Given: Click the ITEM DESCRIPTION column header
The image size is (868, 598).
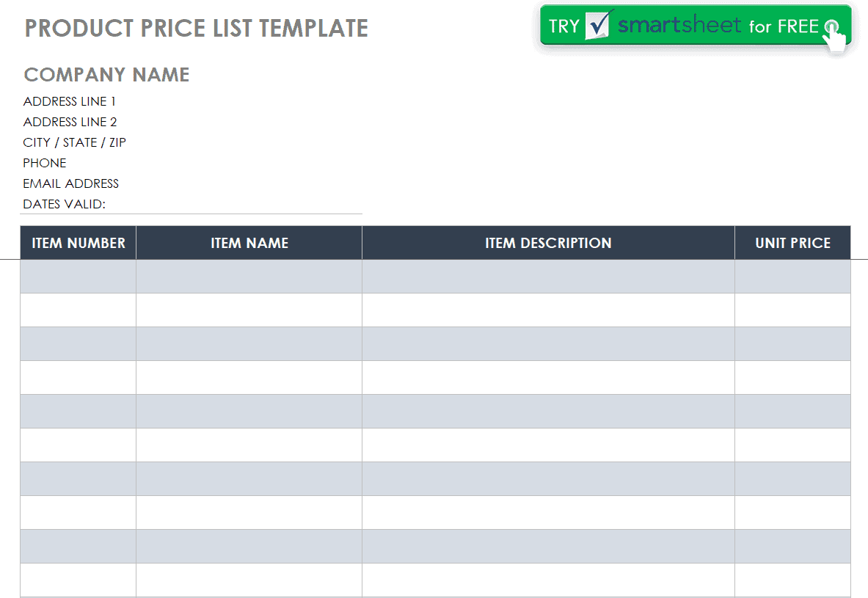Looking at the screenshot, I should coord(549,243).
